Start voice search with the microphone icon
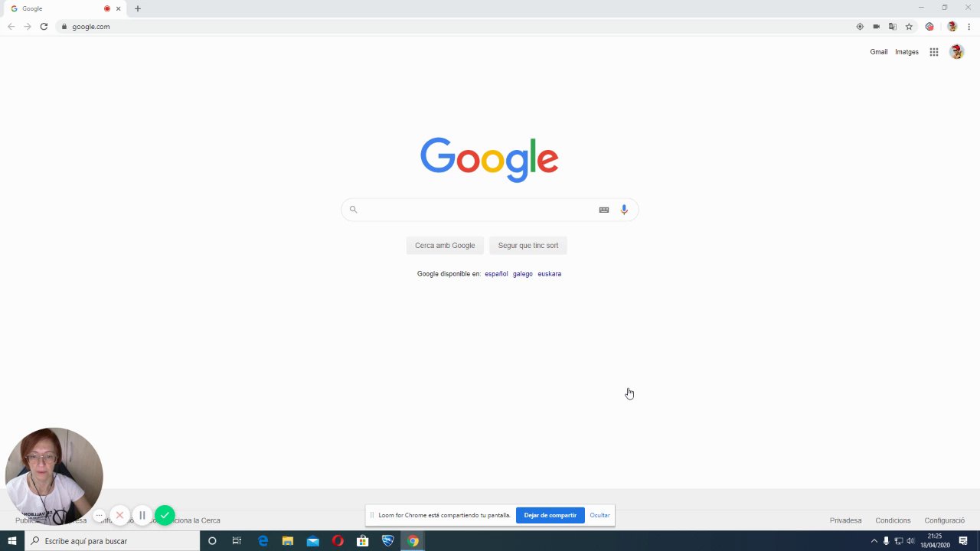Image resolution: width=980 pixels, height=551 pixels. (624, 210)
